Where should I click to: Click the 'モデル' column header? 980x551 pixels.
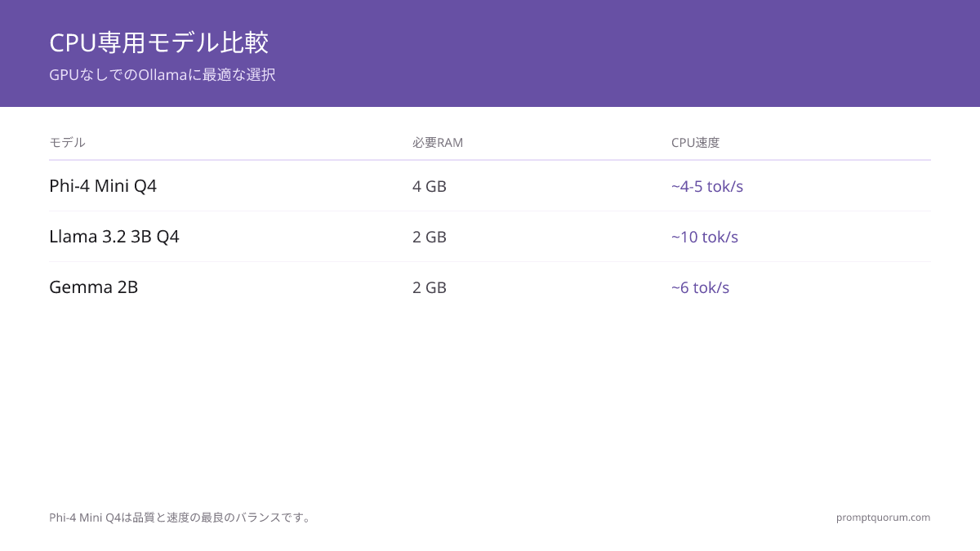pyautogui.click(x=67, y=143)
